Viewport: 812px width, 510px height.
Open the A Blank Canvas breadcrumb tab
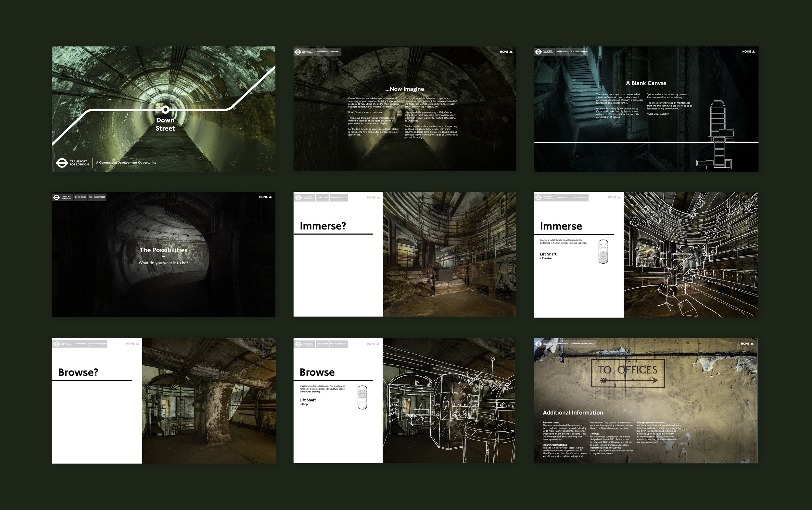click(579, 52)
